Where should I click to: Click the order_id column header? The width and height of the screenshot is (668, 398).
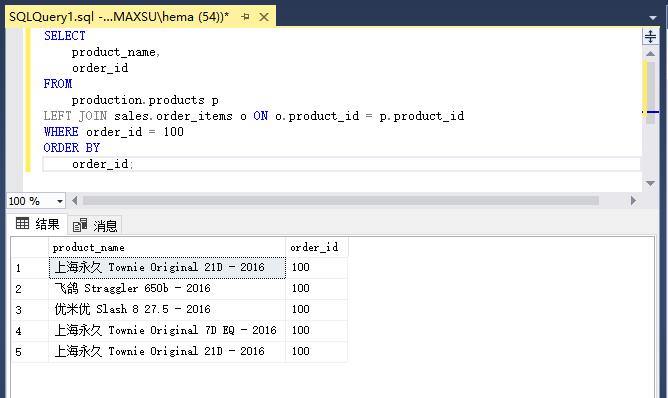317,247
